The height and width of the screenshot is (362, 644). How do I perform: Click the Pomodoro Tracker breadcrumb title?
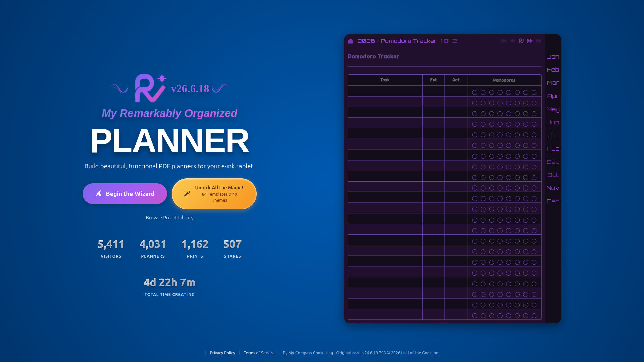[409, 41]
